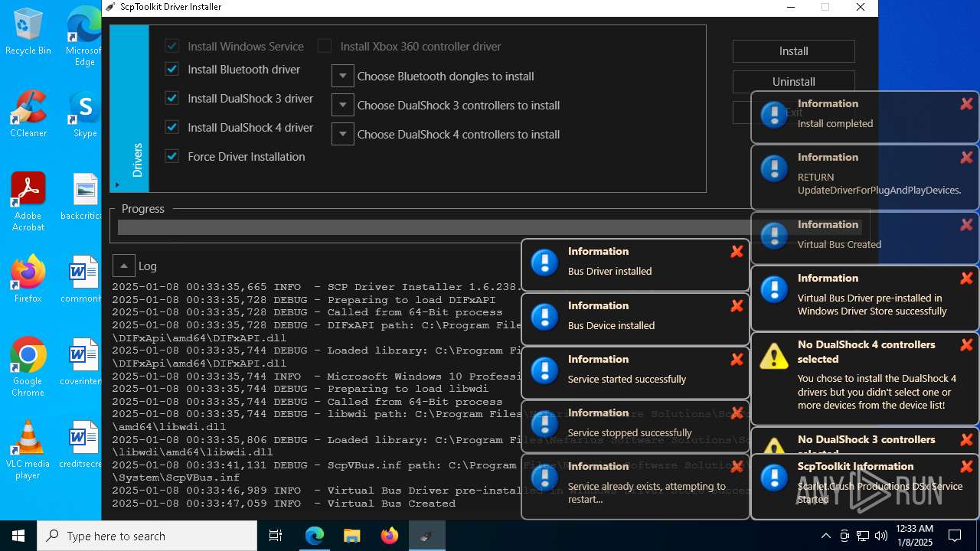Toggle the Drivers side panel arrow

(x=117, y=184)
